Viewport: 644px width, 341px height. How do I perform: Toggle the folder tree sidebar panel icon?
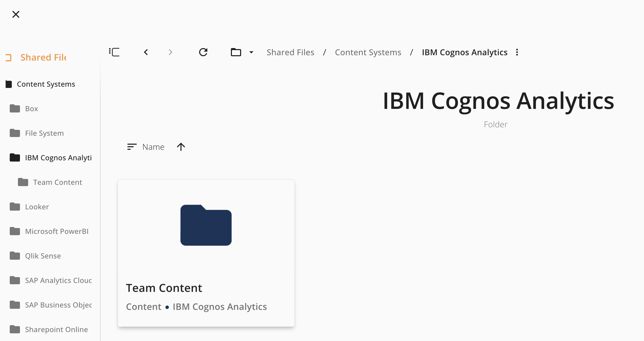tap(114, 52)
